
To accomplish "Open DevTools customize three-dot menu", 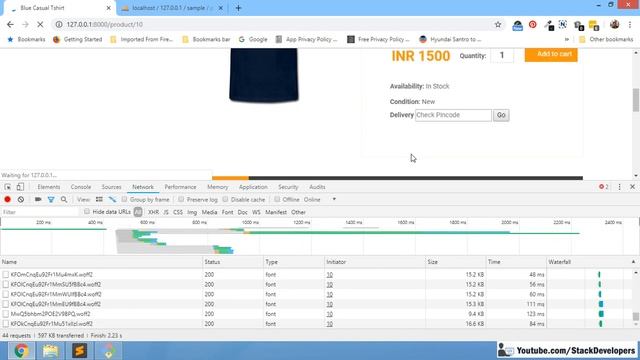I will [619, 187].
